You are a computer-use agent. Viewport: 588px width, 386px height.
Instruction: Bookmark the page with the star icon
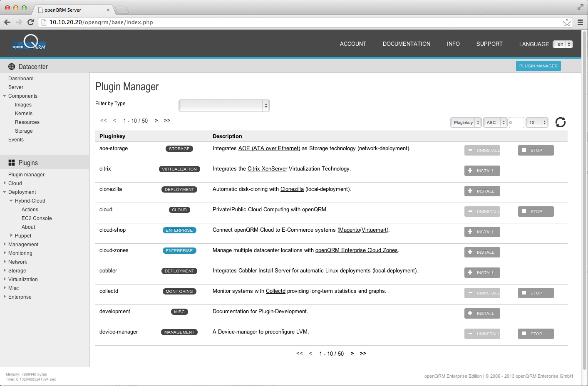[x=567, y=22]
